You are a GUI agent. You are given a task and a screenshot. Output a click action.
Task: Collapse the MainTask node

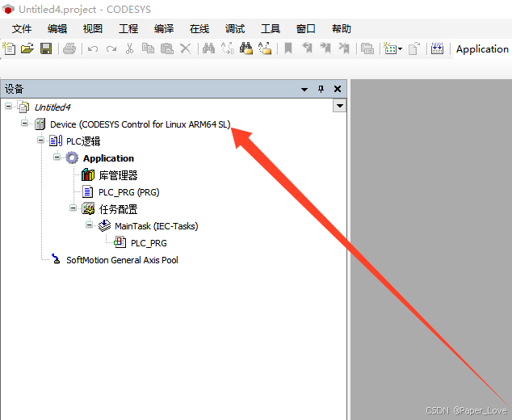coord(89,225)
